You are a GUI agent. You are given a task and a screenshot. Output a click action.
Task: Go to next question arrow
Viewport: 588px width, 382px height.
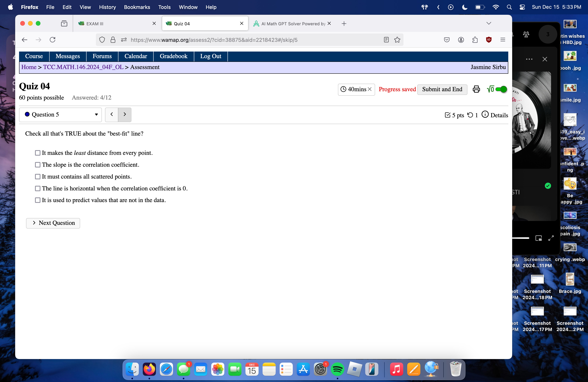[125, 115]
